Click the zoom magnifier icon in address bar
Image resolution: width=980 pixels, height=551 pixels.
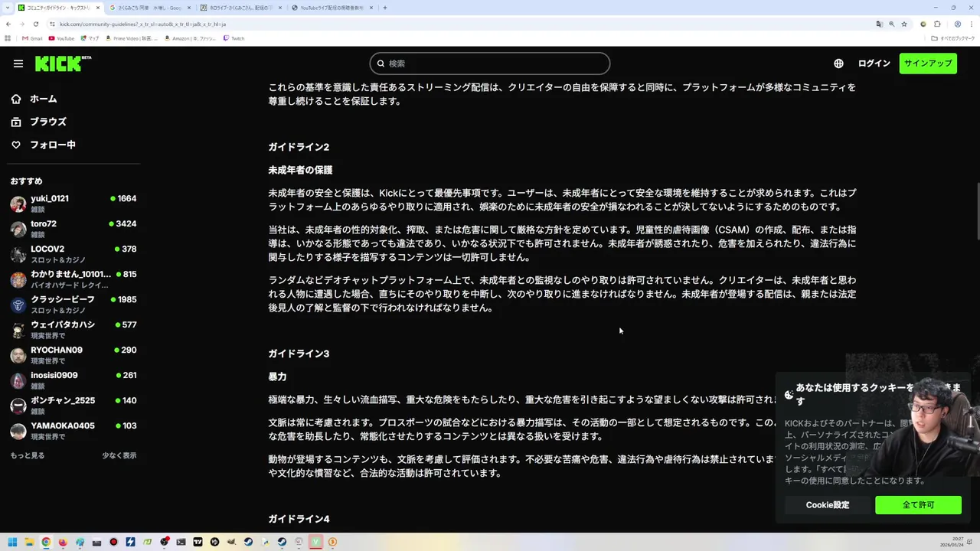click(x=891, y=24)
